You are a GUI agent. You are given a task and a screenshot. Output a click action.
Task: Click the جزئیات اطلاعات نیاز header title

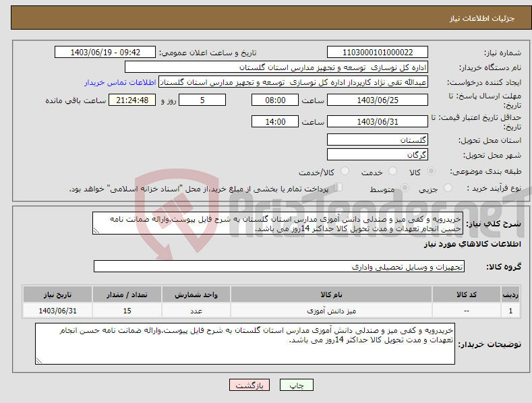pyautogui.click(x=482, y=18)
